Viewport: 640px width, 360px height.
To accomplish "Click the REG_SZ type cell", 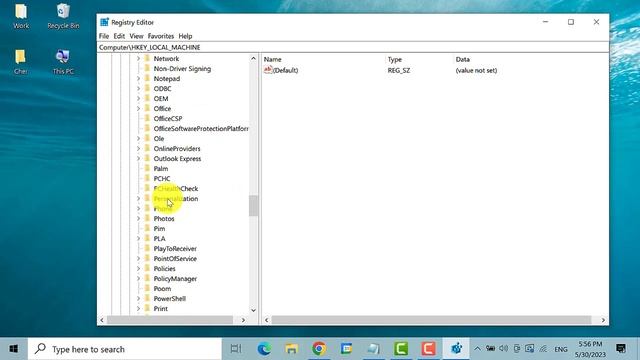I will [399, 70].
